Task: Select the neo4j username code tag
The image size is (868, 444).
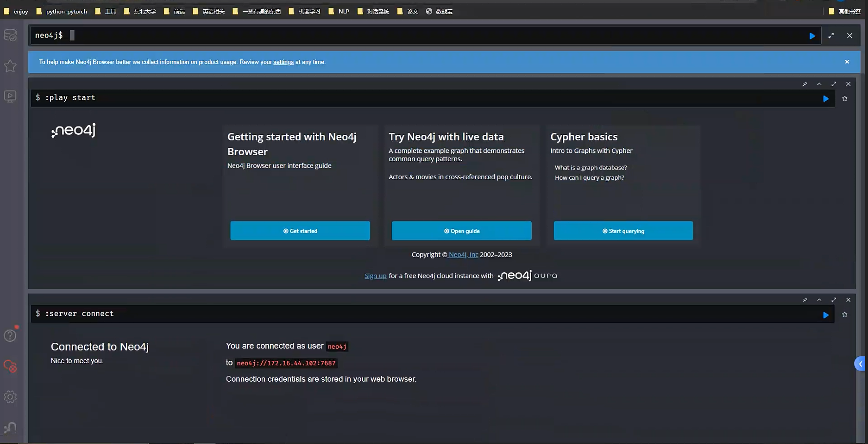Action: pyautogui.click(x=337, y=347)
